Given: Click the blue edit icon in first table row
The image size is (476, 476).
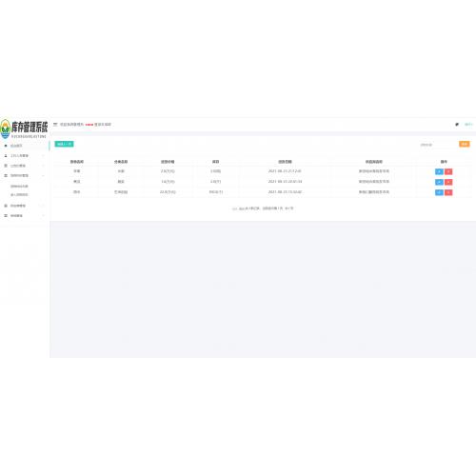Looking at the screenshot, I should [439, 171].
